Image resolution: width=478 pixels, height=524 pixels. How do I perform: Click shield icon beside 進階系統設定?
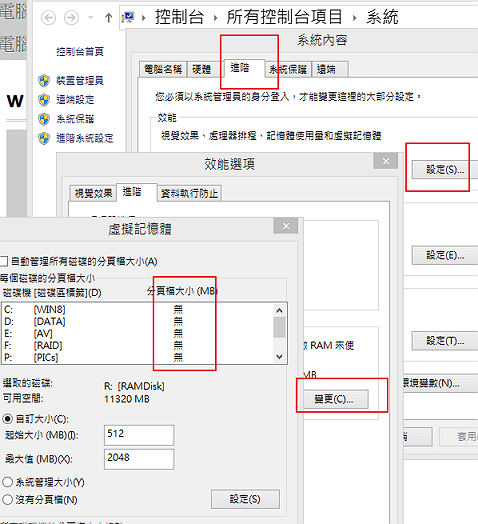click(x=44, y=138)
